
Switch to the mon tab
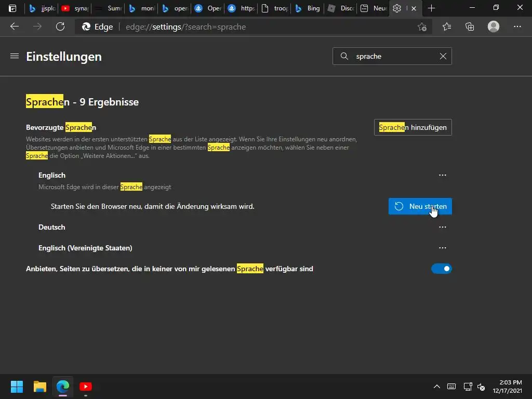pyautogui.click(x=141, y=8)
